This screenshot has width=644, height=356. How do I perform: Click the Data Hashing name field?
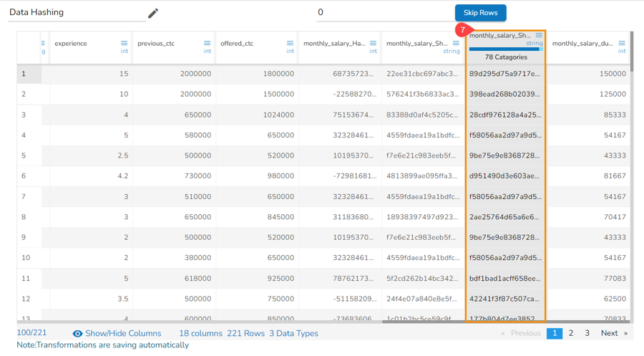point(75,13)
